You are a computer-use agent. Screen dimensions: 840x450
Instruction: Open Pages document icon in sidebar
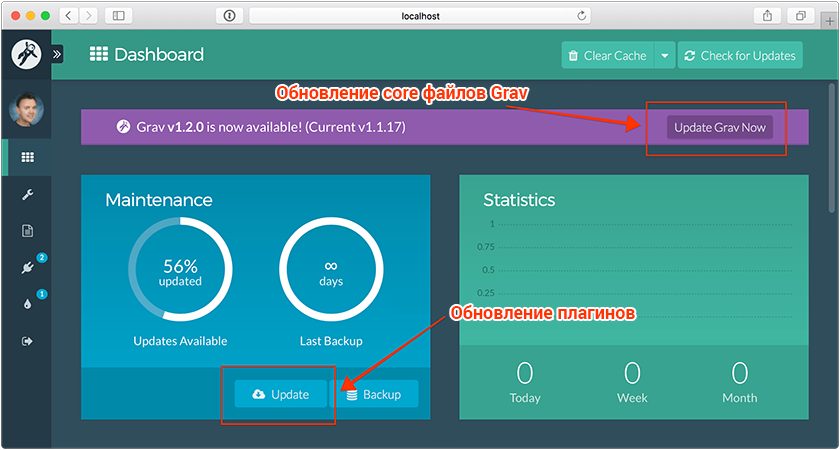(27, 231)
